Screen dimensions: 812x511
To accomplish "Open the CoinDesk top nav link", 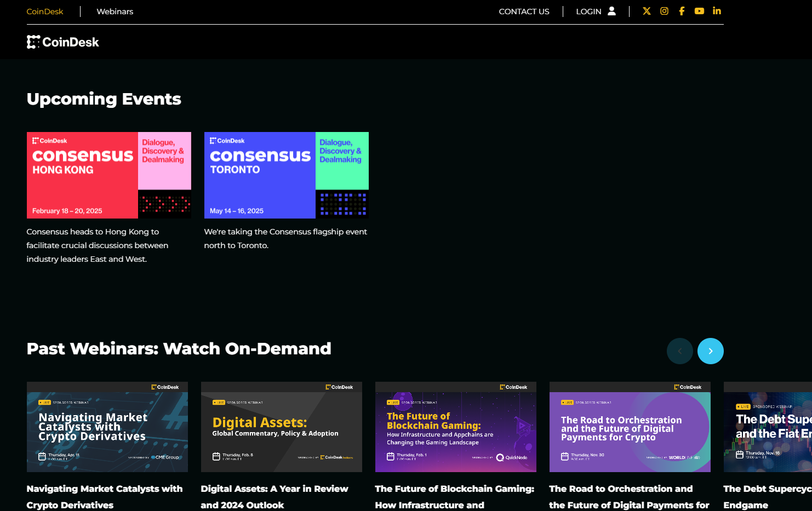I will (x=45, y=12).
